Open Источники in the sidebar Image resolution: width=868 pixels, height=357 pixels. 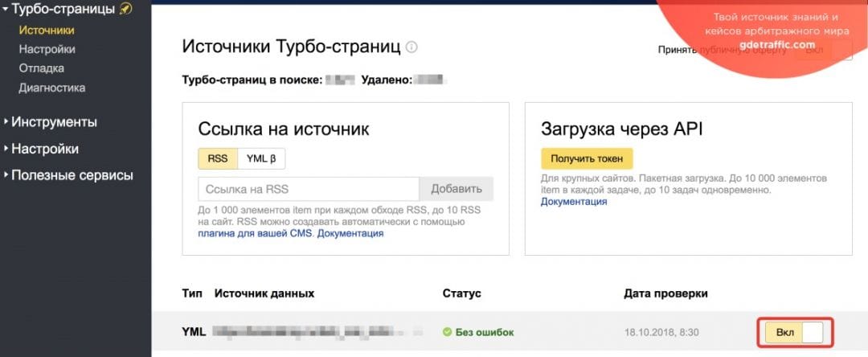[47, 31]
